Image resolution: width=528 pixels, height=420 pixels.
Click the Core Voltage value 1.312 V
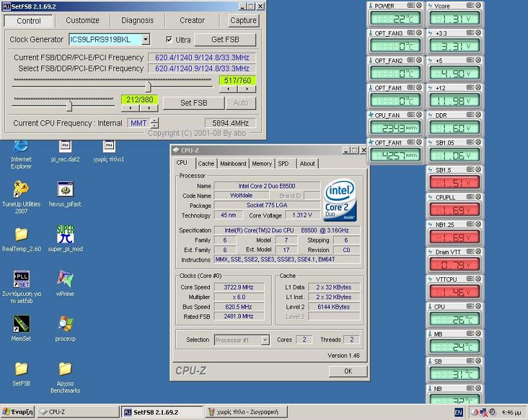(x=302, y=215)
